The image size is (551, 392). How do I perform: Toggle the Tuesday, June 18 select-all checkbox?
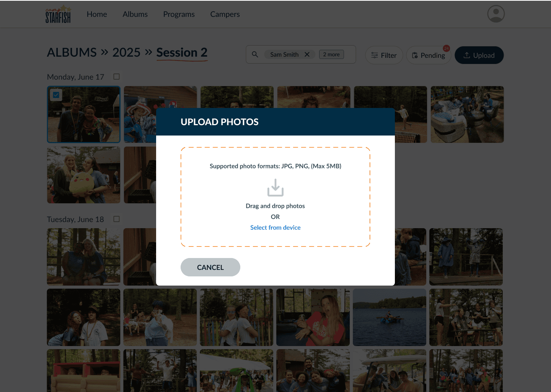tap(117, 219)
